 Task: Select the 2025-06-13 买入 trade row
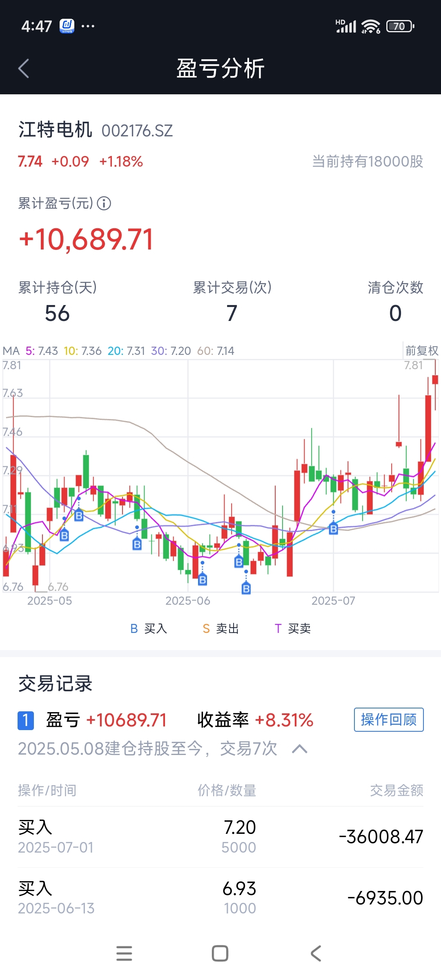(220, 898)
